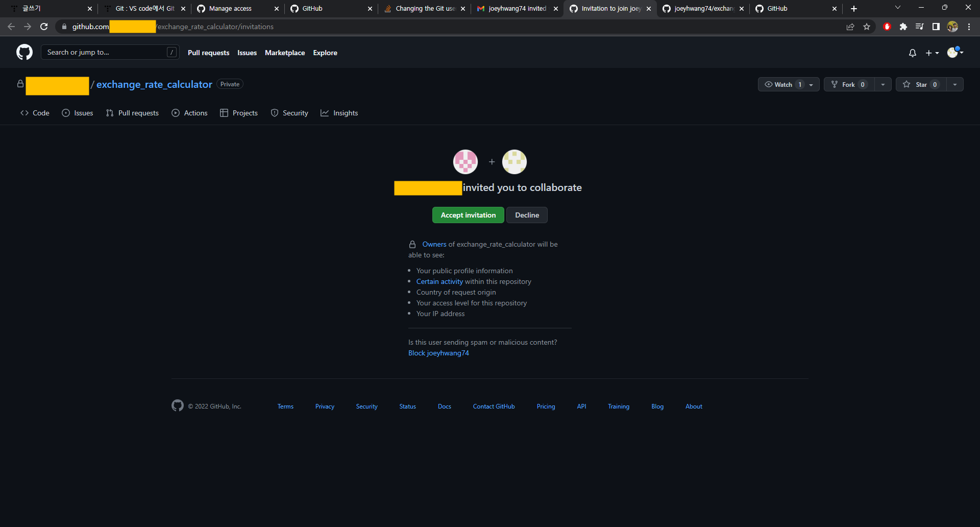Open the footer Training link
This screenshot has height=527, width=980.
pyautogui.click(x=618, y=406)
